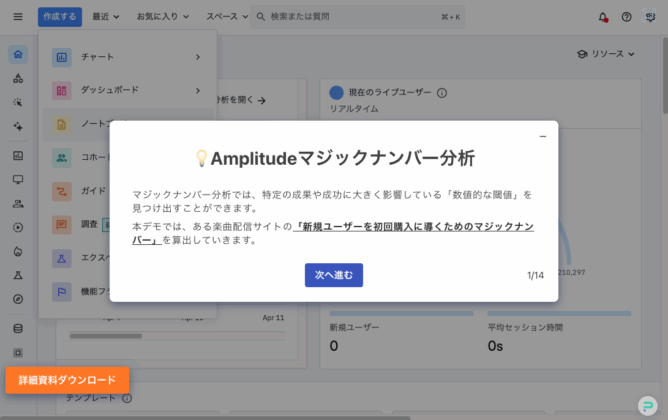Click the 調査 survey icon in menu
Screen dimensions: 668x420
[x=62, y=224]
